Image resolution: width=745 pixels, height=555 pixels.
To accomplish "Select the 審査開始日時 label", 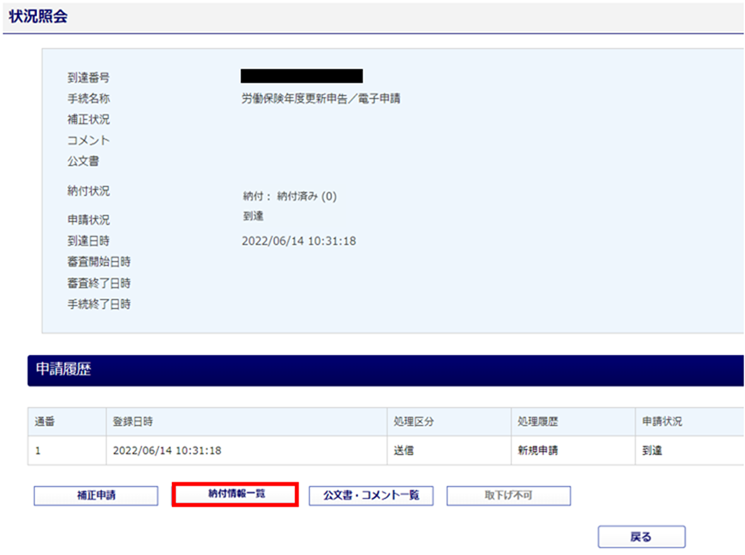I will [99, 262].
